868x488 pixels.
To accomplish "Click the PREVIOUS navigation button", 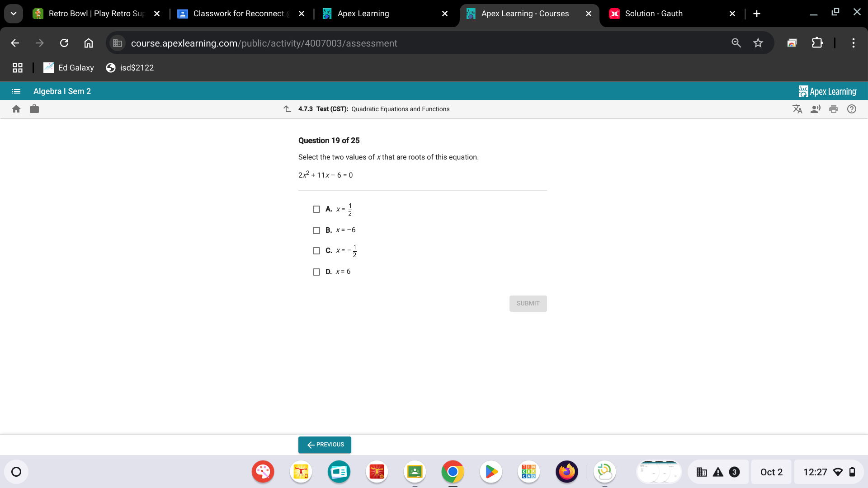I will pyautogui.click(x=324, y=444).
